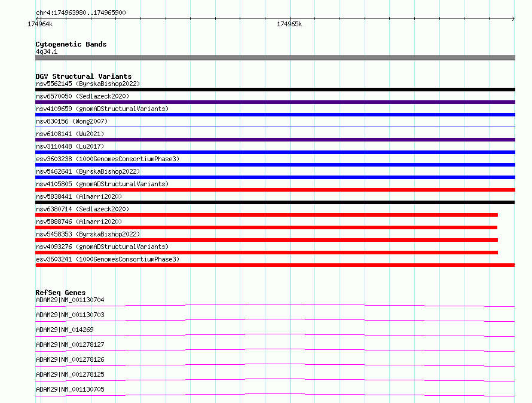Select the red bar under nsv5888746
Image resolution: width=532 pixels, height=403 pixels.
[267, 227]
